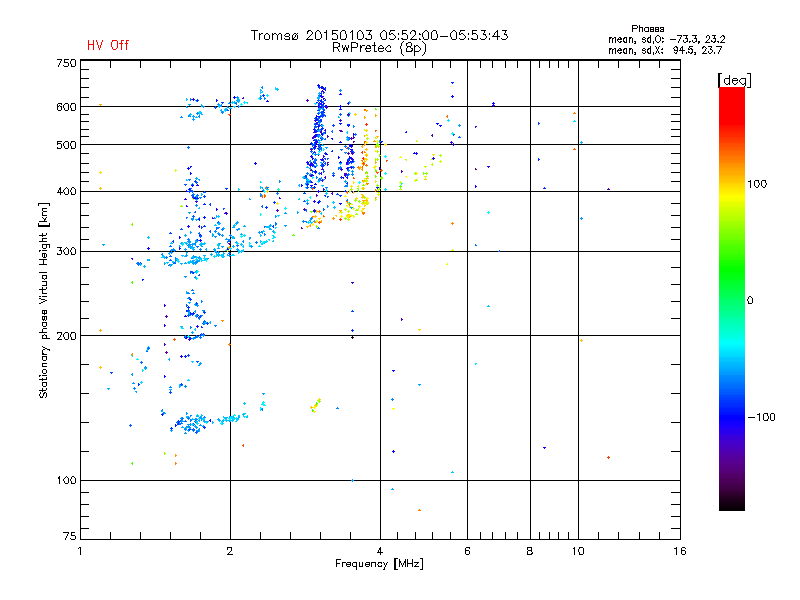Click the 'RwPretec (8p)' subtitle
The width and height of the screenshot is (800, 600).
point(379,48)
